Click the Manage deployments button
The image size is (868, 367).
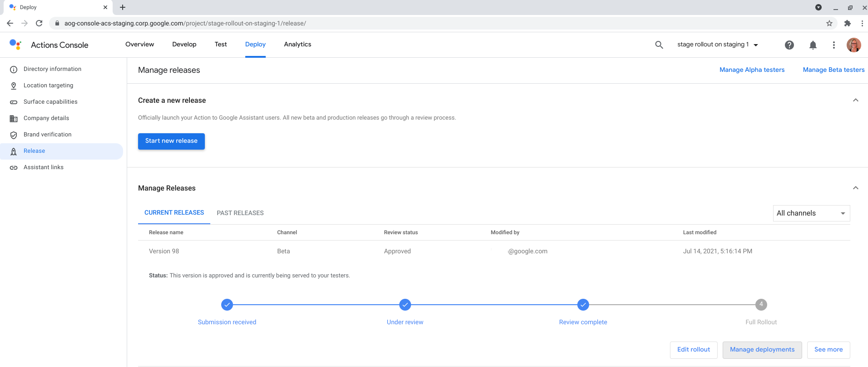coord(762,350)
